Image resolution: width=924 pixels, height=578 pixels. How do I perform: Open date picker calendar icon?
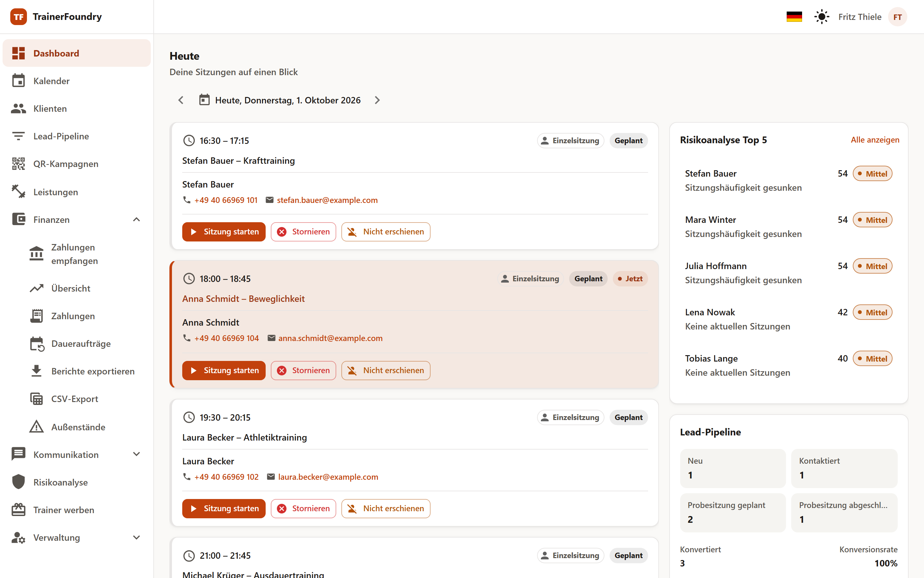(x=204, y=100)
